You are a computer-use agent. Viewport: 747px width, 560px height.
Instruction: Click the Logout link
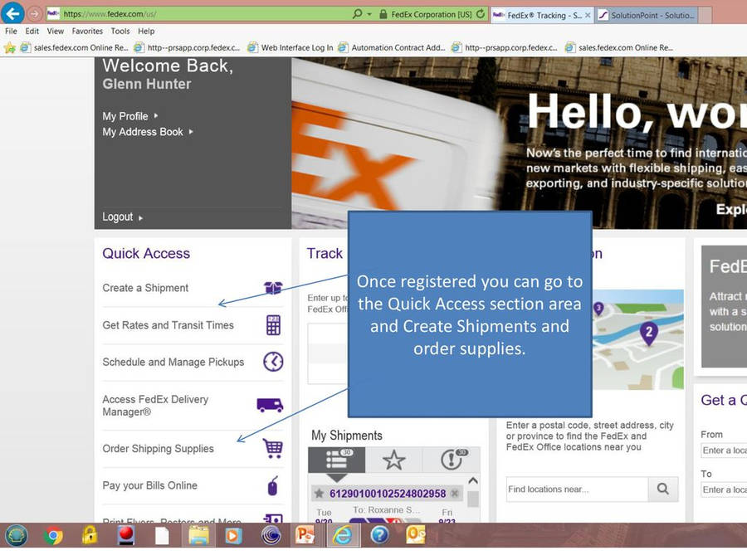(118, 217)
